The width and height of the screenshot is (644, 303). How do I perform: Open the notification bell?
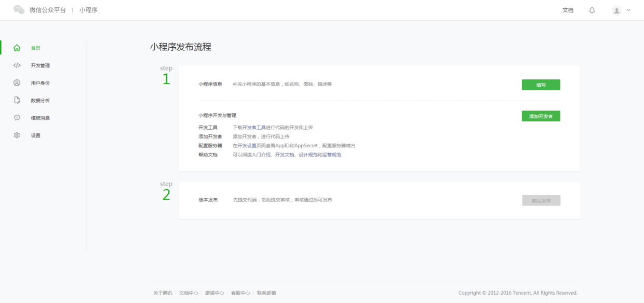[592, 10]
